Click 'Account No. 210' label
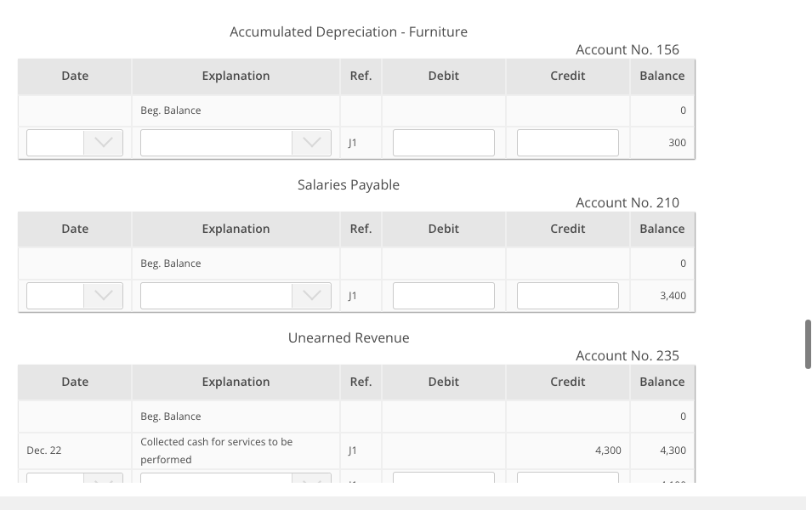812x510 pixels. point(627,202)
